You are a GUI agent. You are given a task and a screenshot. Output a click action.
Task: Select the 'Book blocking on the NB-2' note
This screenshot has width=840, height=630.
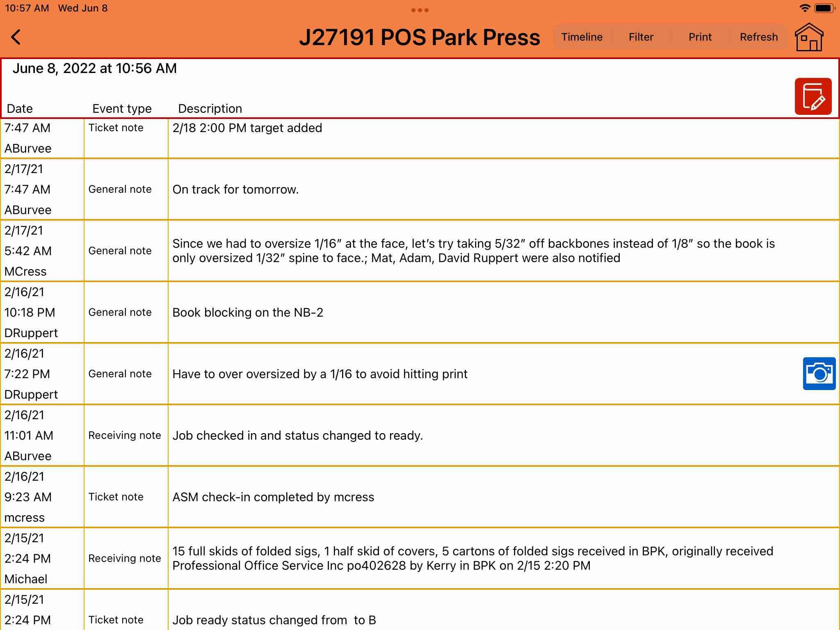tap(248, 313)
